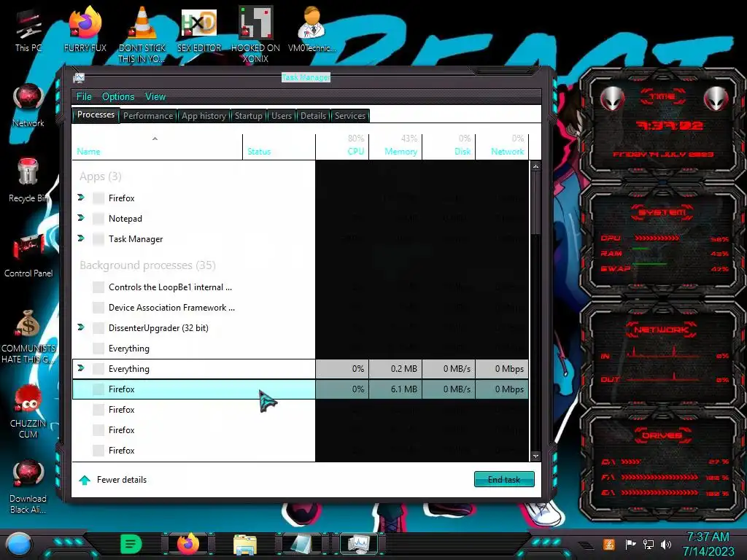Click the Drives widget E:\ usage bar
The image size is (747, 560).
[x=659, y=493]
